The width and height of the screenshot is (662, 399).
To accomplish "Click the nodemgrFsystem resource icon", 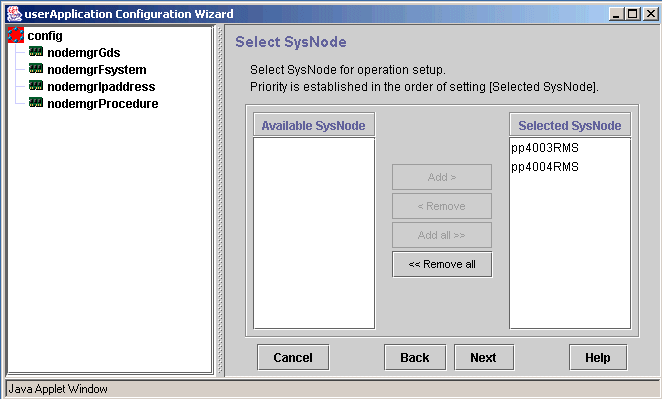I will click(x=36, y=68).
